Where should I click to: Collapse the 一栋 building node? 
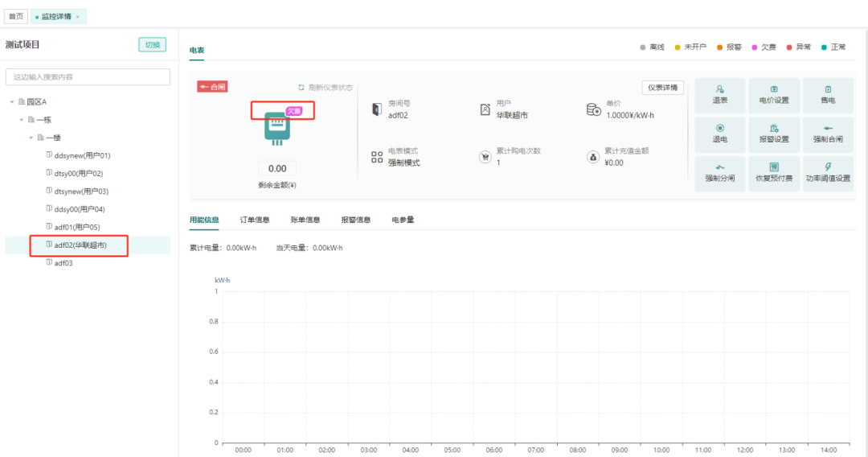(22, 120)
